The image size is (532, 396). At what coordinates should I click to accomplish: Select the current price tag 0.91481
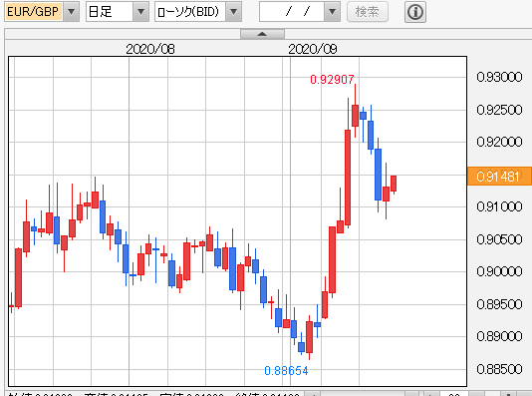click(499, 176)
